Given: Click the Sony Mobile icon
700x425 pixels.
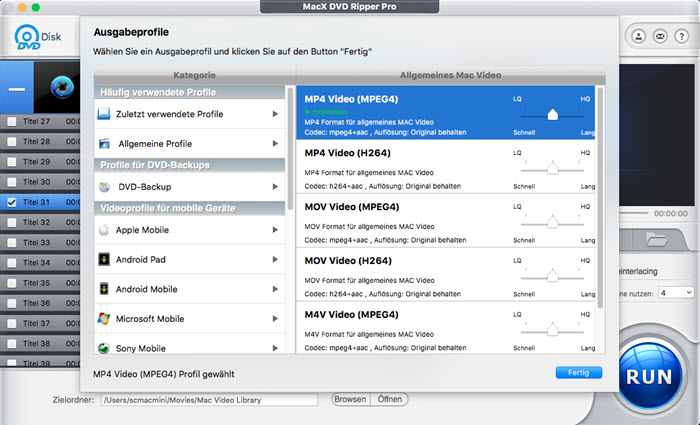Looking at the screenshot, I should 104,348.
